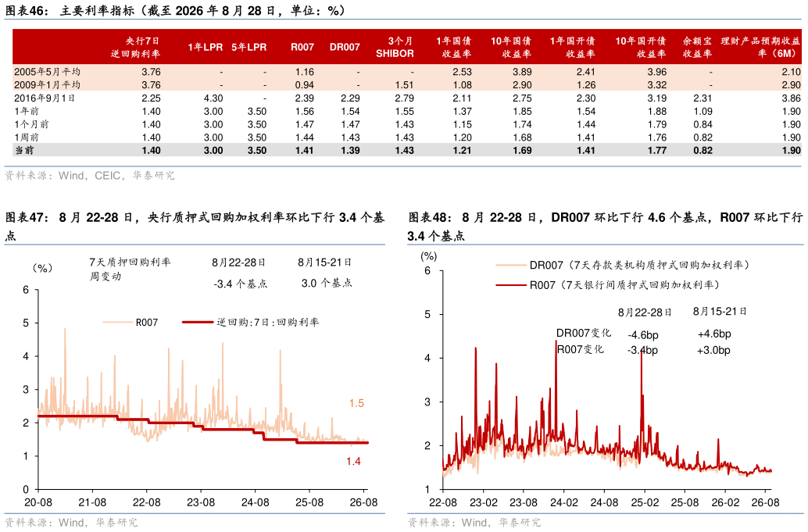Select the 当前 row label

[x=24, y=150]
